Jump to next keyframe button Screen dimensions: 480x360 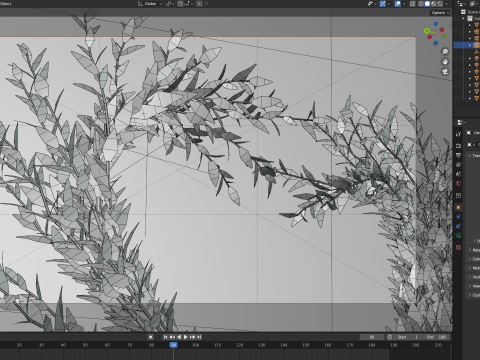coord(192,337)
